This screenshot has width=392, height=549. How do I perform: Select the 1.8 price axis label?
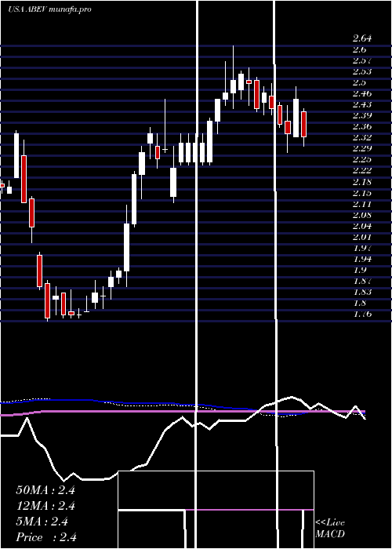(359, 303)
